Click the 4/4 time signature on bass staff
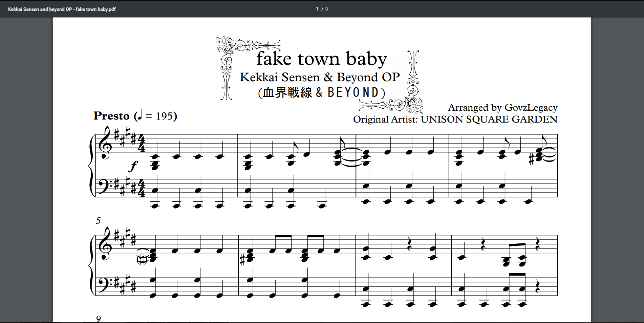Viewport: 644px width, 323px height. click(x=141, y=189)
